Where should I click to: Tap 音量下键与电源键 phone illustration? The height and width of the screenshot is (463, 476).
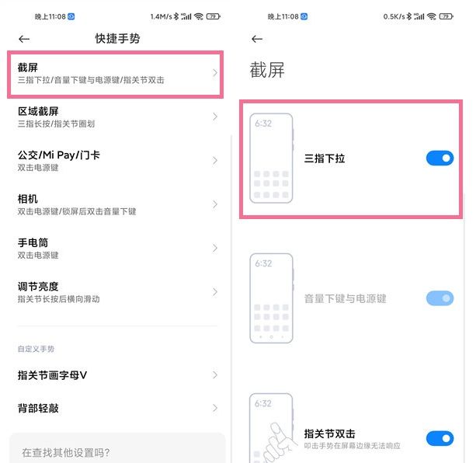click(272, 298)
